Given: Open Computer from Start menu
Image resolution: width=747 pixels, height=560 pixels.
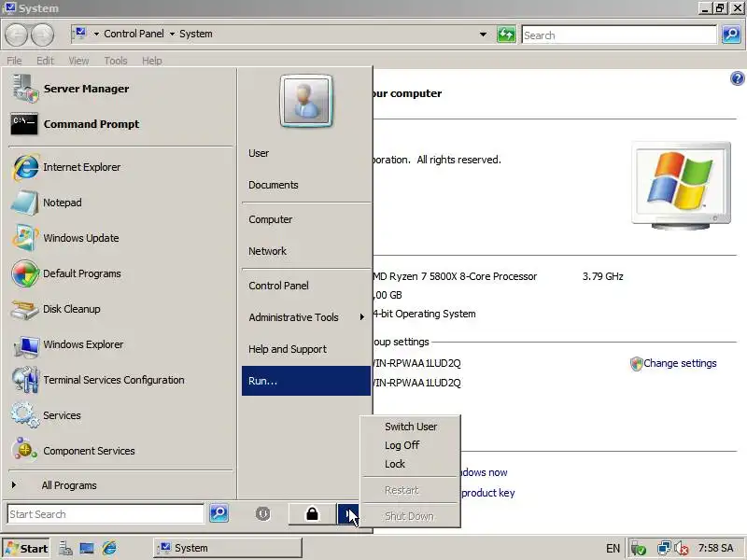Looking at the screenshot, I should (x=306, y=219).
